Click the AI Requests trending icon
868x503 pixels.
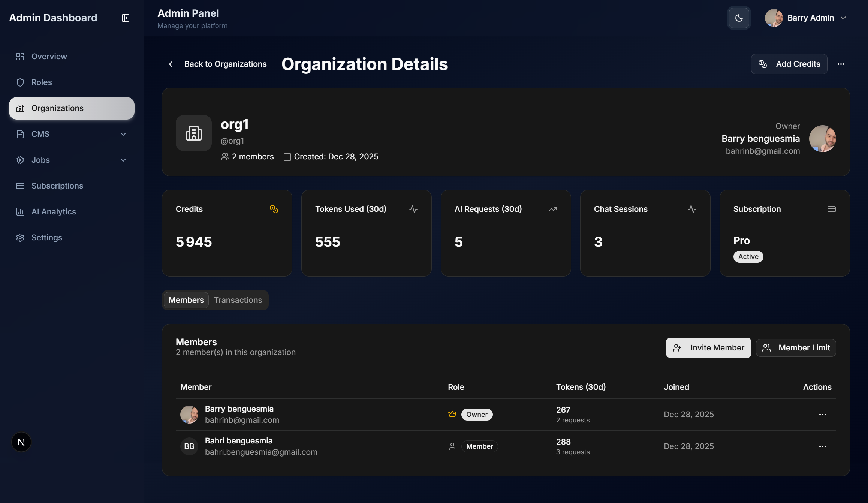[553, 209]
